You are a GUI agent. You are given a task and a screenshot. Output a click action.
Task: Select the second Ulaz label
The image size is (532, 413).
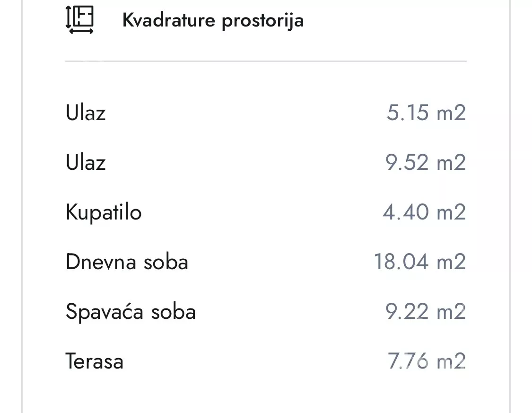(86, 162)
